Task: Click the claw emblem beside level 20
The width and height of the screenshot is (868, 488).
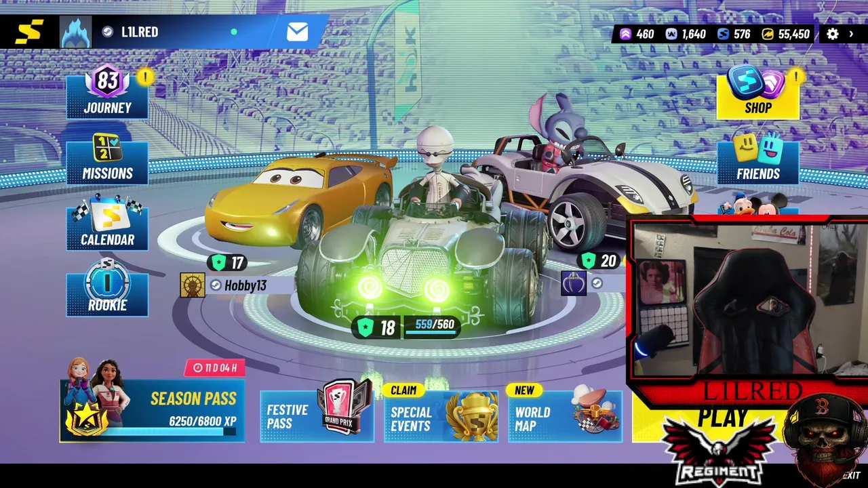Action: [x=574, y=283]
